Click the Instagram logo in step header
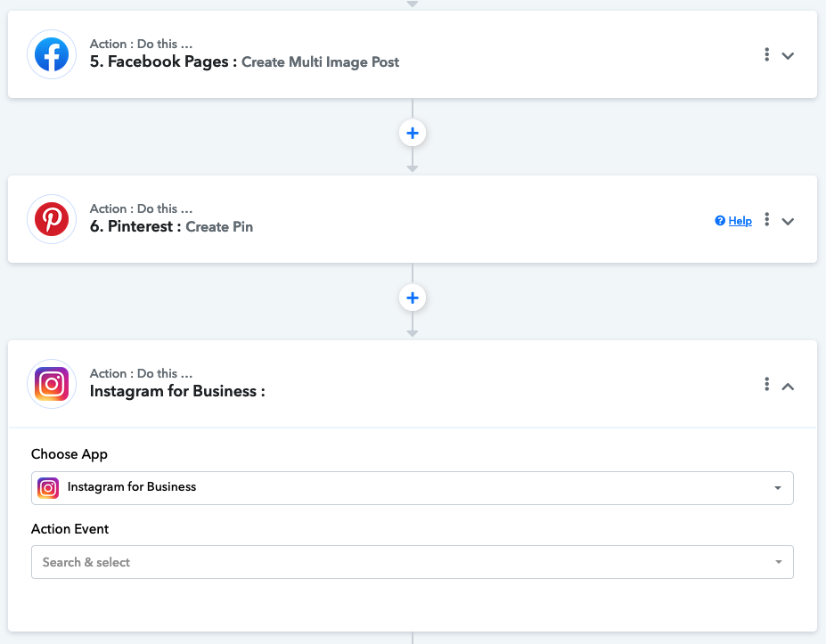This screenshot has width=826, height=644. [52, 384]
